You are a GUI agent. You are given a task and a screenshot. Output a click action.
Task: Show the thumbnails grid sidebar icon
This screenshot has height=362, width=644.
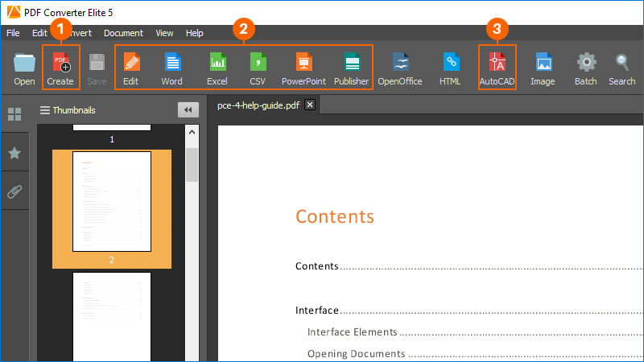pos(14,114)
